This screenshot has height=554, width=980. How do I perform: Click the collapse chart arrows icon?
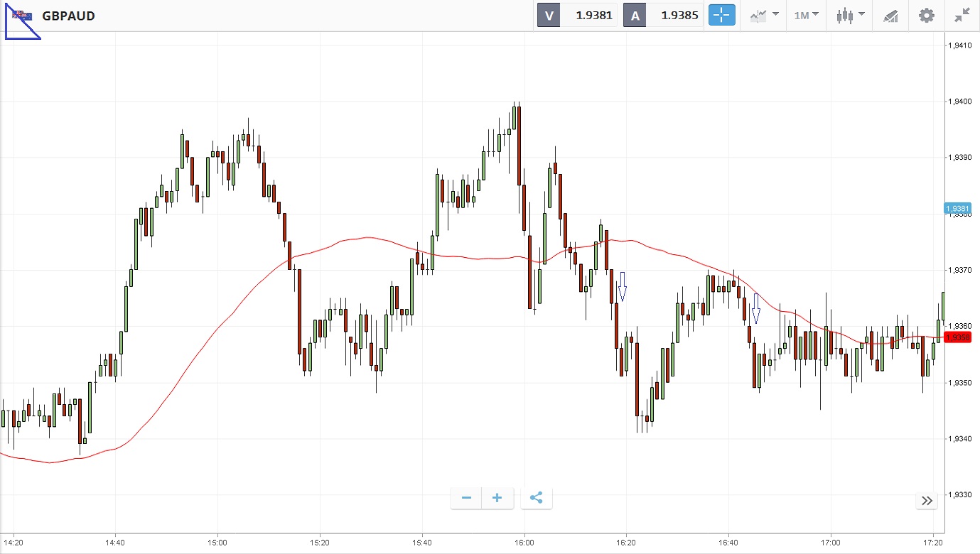click(962, 15)
